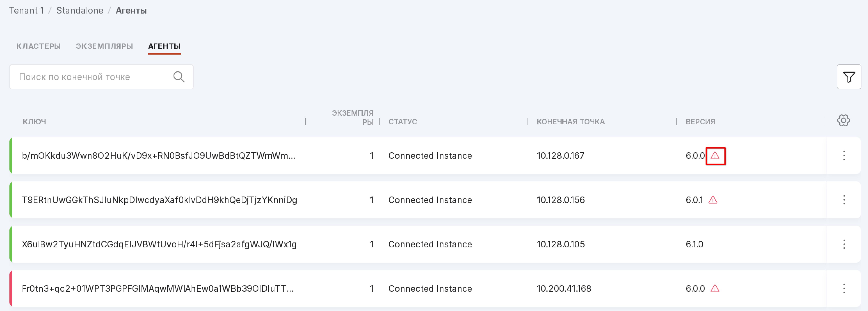Switch to the Кластеры tab

point(38,46)
